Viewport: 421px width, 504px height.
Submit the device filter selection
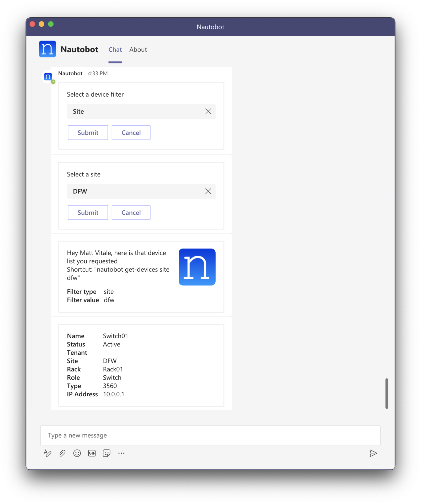click(x=88, y=133)
